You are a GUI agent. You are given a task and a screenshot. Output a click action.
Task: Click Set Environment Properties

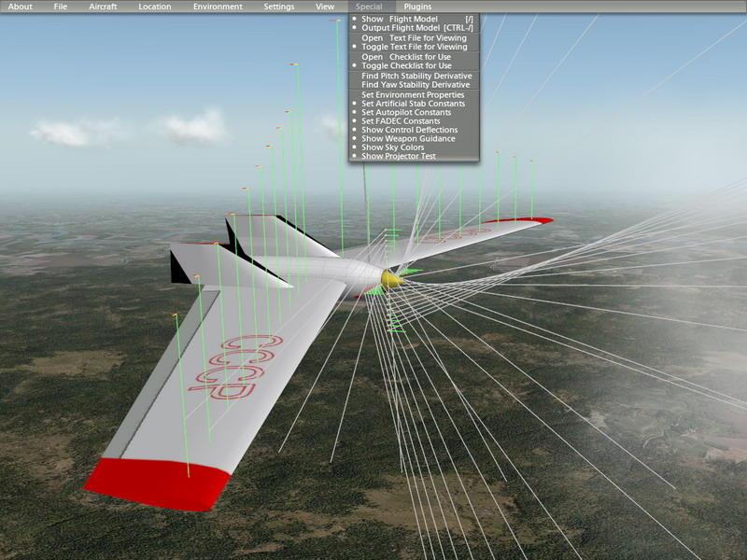click(x=415, y=95)
